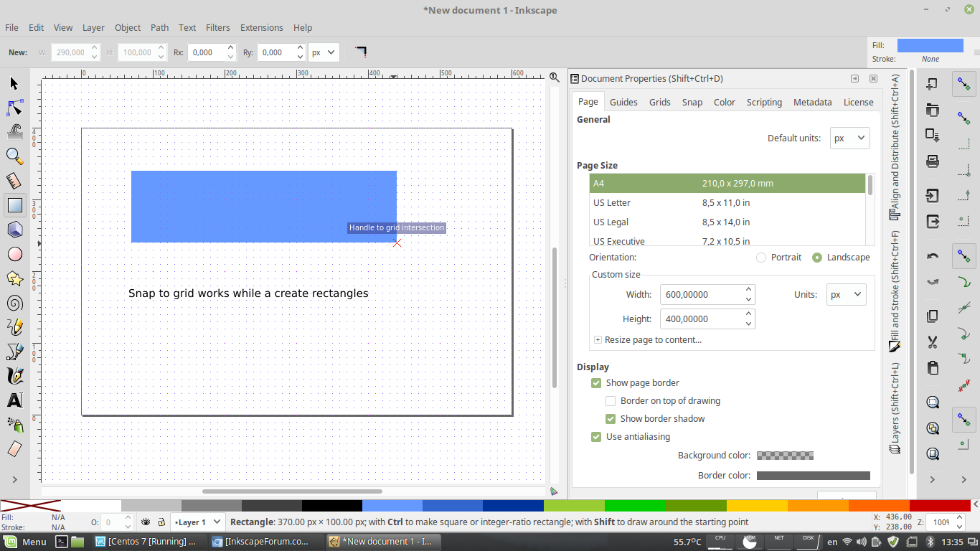The height and width of the screenshot is (551, 980).
Task: Choose the Spiral drawing tool
Action: (14, 303)
